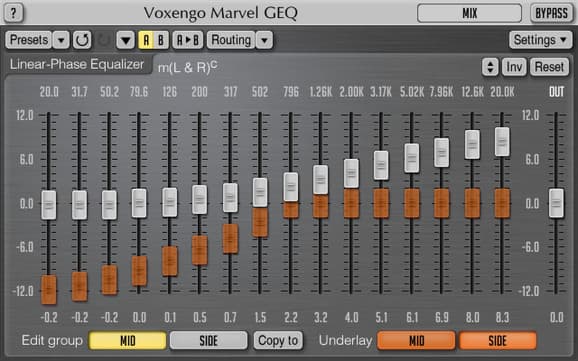Open the Routing dropdown arrow
This screenshot has width=578, height=361.
pos(264,40)
